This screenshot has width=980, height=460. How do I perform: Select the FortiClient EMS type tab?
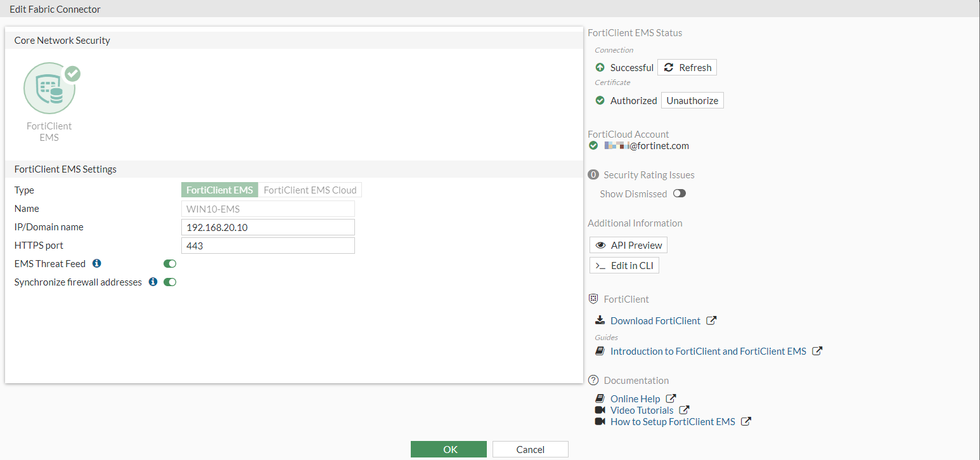219,190
